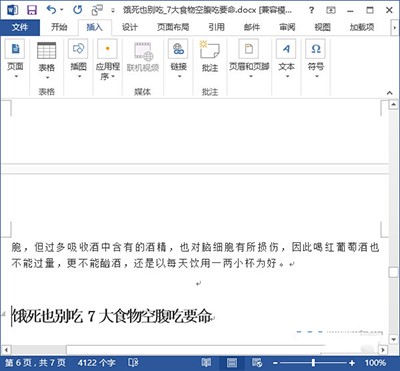This screenshot has width=400, height=371.
Task: Click the 4122 个字 word count
Action: [97, 362]
